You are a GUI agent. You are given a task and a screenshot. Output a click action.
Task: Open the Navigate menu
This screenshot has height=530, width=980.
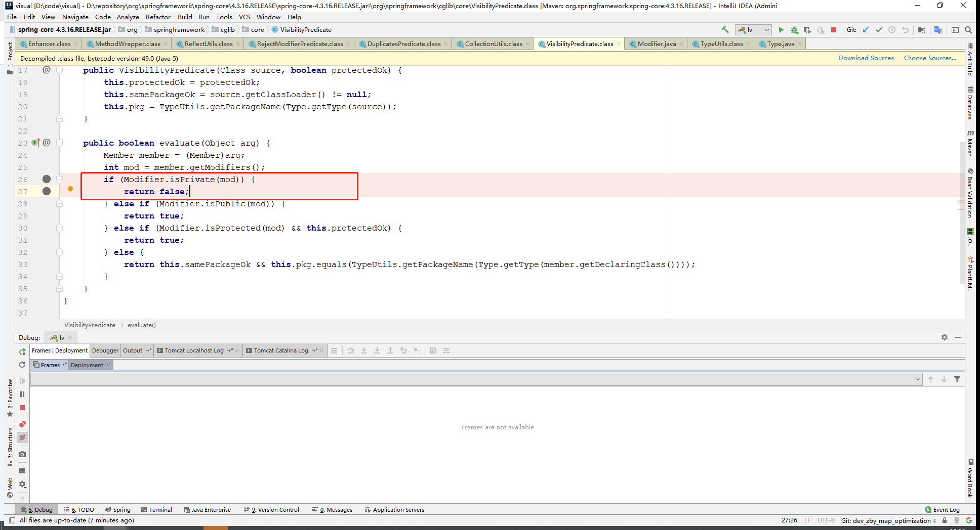point(75,17)
